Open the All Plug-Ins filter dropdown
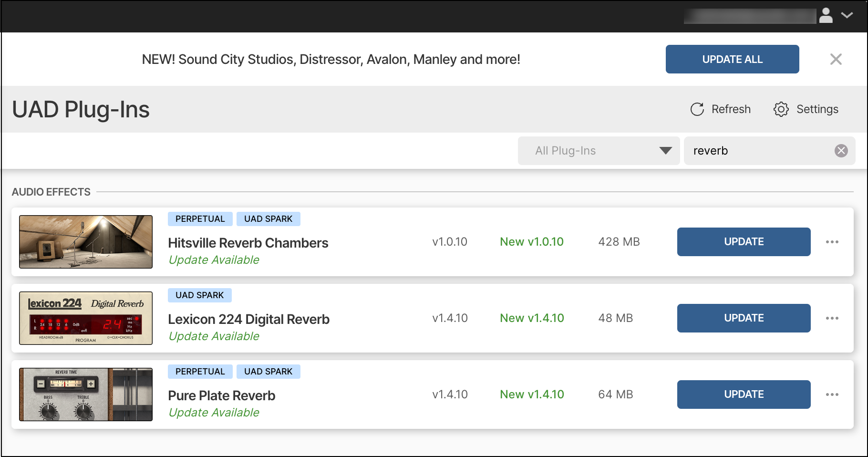Viewport: 868px width, 457px height. (599, 151)
